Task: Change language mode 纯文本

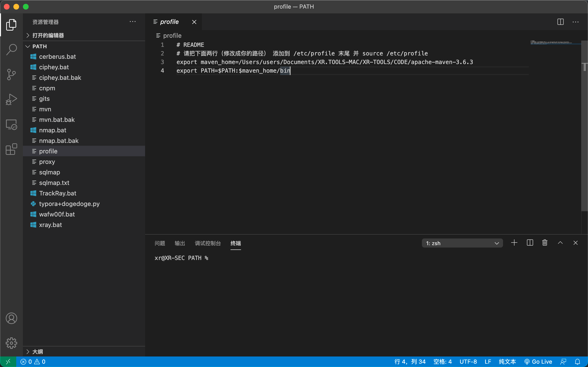Action: (507, 362)
